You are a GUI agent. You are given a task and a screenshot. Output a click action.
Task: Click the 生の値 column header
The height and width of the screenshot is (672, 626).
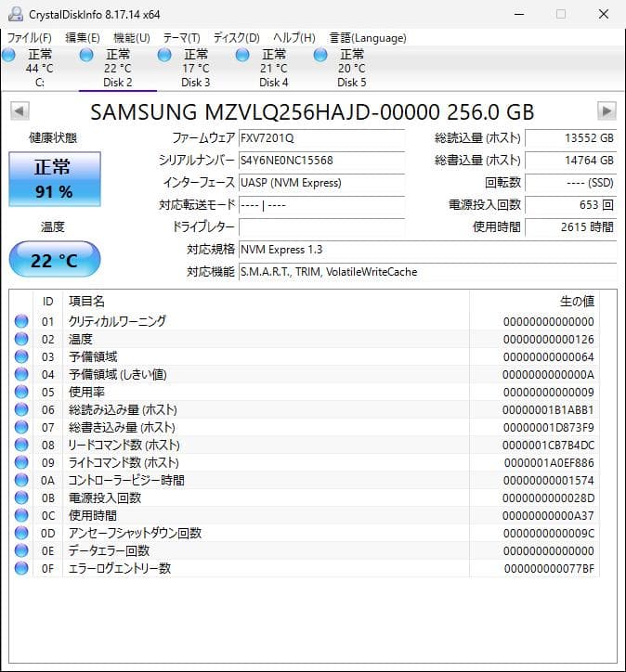(x=534, y=302)
